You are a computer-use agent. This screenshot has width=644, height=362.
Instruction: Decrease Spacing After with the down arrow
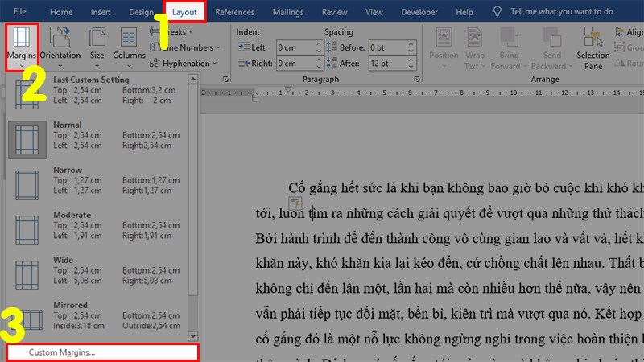[411, 67]
